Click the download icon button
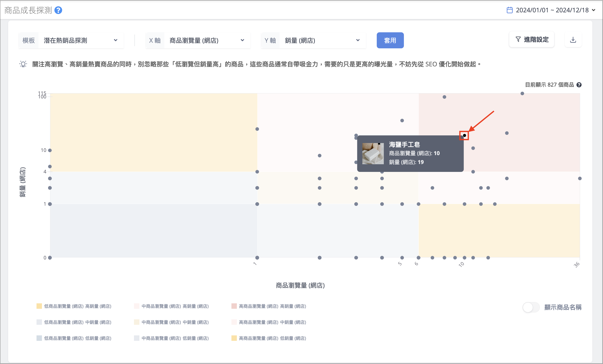This screenshot has width=603, height=364. click(x=573, y=39)
